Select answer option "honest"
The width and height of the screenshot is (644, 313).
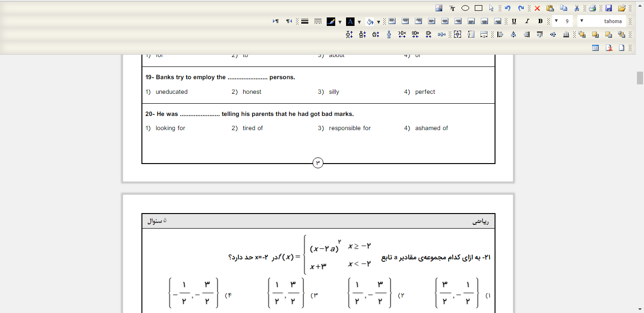(252, 92)
